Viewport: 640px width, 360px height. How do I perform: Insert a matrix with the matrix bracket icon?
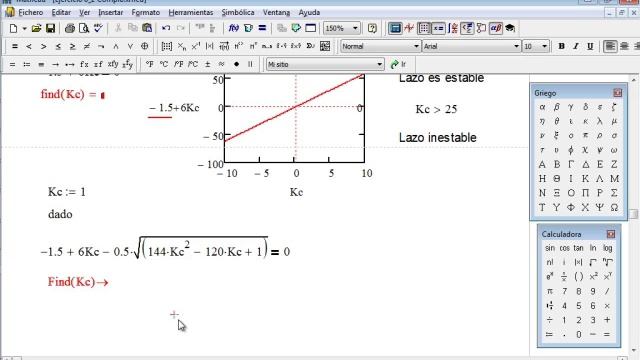167,46
